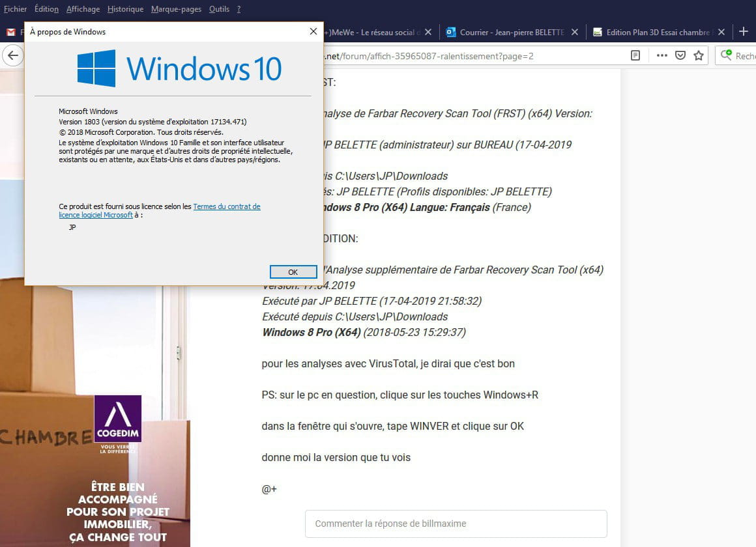Click the 'pour les analyses avec VirusTotal' line

[x=388, y=363]
